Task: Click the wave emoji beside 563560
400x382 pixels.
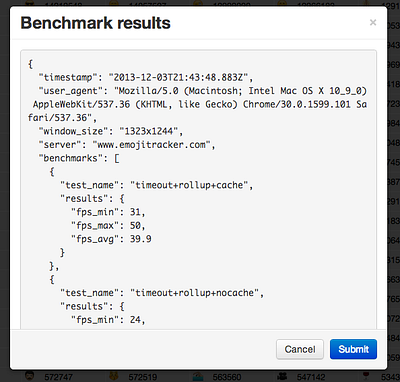Action: pyautogui.click(x=198, y=375)
